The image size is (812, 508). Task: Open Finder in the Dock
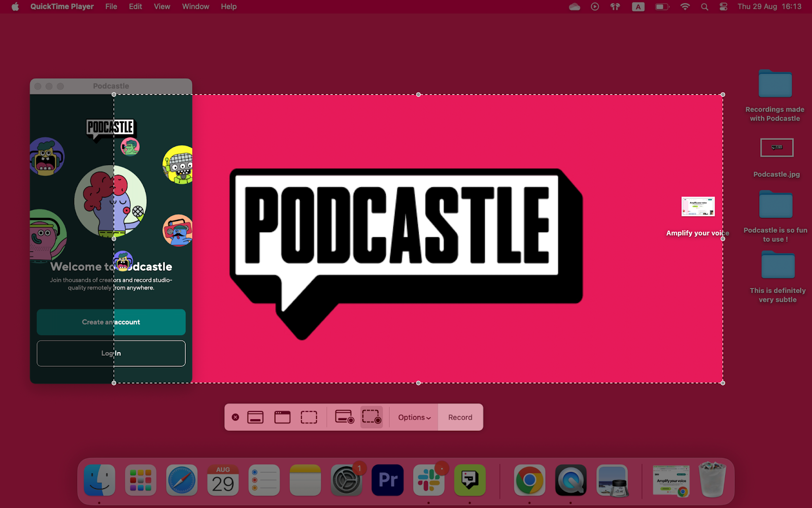[x=99, y=480]
